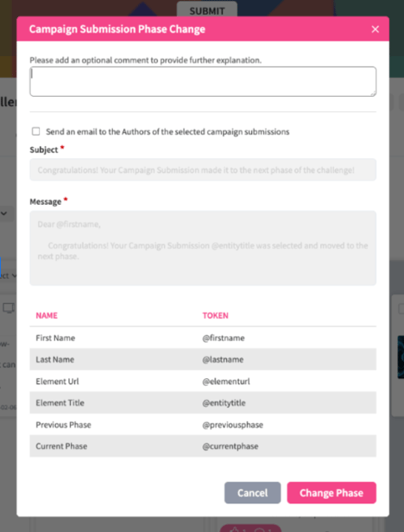Select the @currentphase token
The image size is (404, 532).
(x=230, y=446)
